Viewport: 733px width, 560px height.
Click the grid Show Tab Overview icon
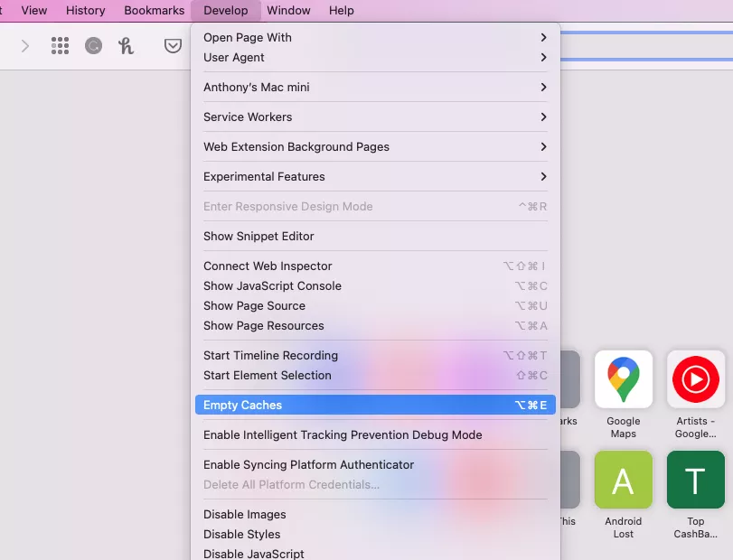tap(60, 46)
